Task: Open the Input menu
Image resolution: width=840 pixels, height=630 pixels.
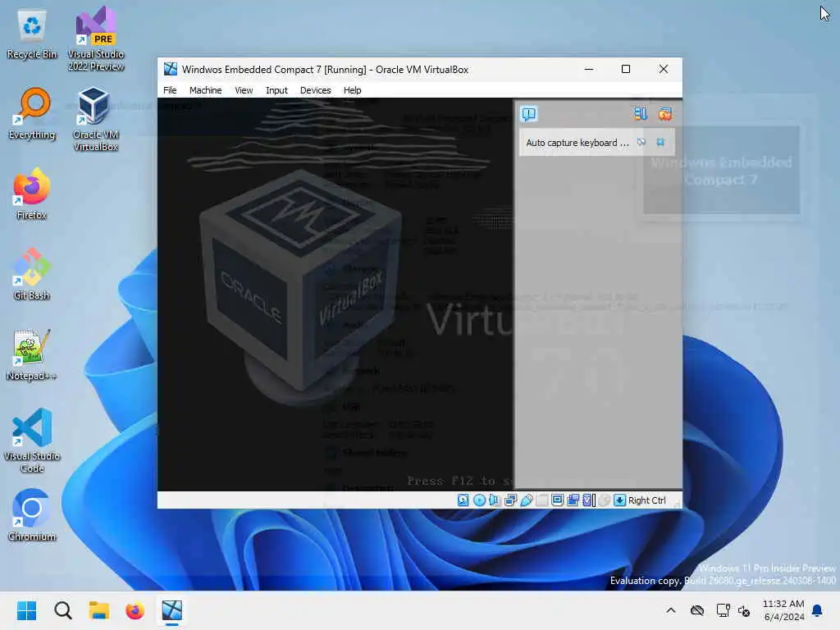Action: [x=276, y=90]
